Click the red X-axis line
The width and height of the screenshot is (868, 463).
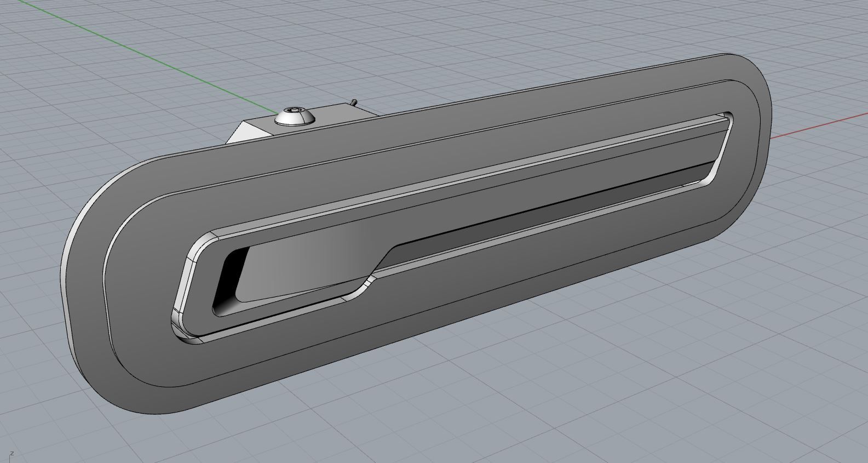click(x=816, y=126)
